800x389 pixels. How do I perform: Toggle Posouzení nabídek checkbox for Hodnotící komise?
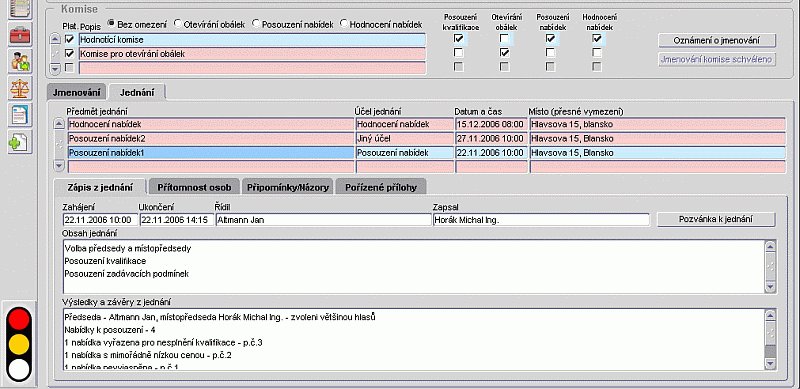pos(550,39)
